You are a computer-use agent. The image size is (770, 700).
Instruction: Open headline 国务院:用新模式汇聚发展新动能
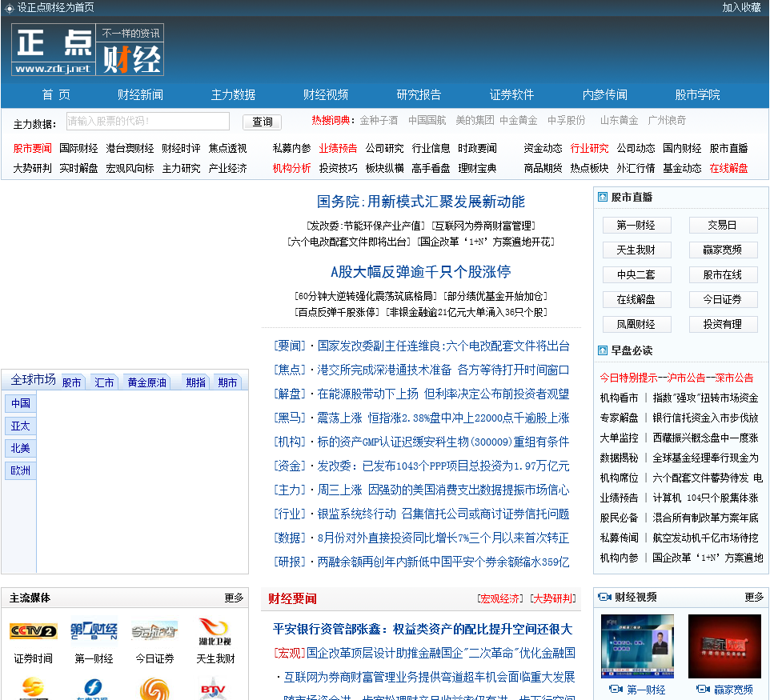[421, 202]
